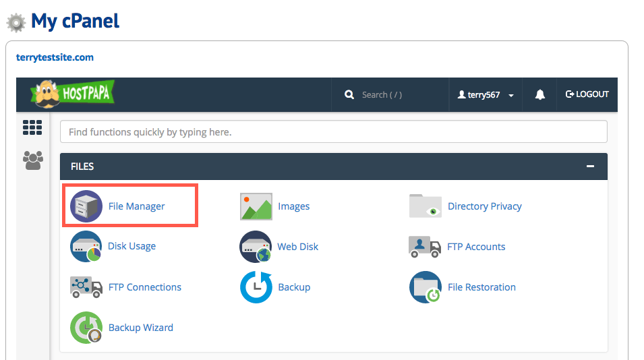Click the Directory Privacy text link
Viewport: 644px width, 360px height.
point(485,206)
